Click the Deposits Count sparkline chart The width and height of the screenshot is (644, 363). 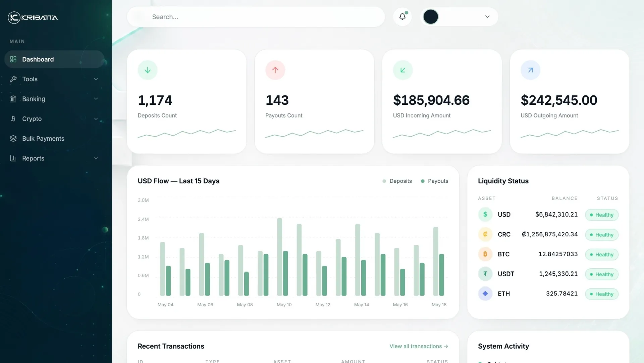click(x=187, y=133)
